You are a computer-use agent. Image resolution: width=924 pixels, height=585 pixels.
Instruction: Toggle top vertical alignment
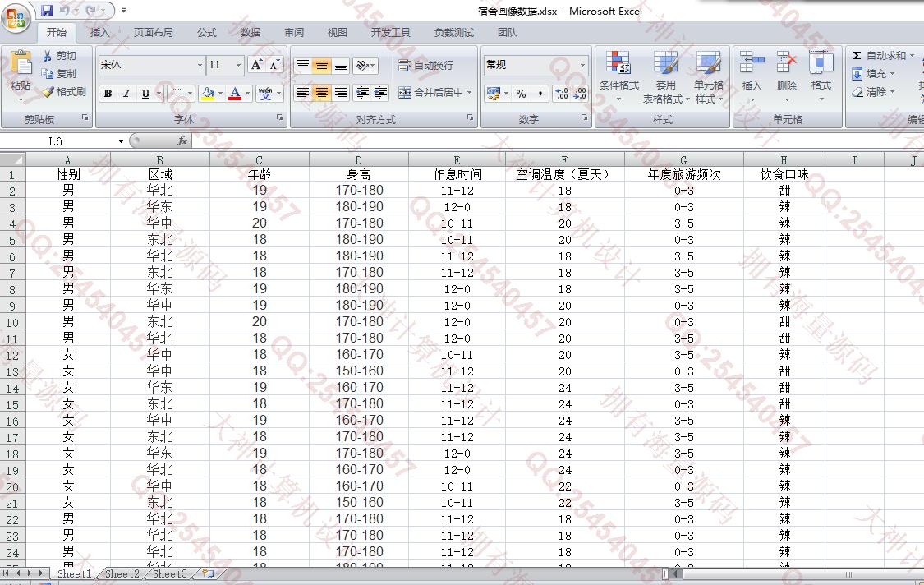(x=303, y=65)
